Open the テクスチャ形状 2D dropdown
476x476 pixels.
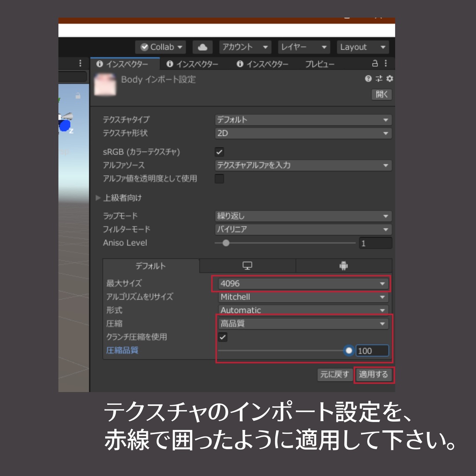[x=303, y=133]
